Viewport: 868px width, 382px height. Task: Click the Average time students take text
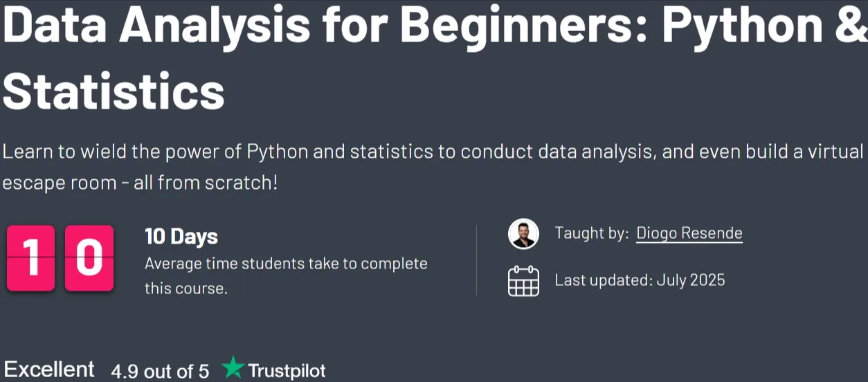[x=286, y=264]
